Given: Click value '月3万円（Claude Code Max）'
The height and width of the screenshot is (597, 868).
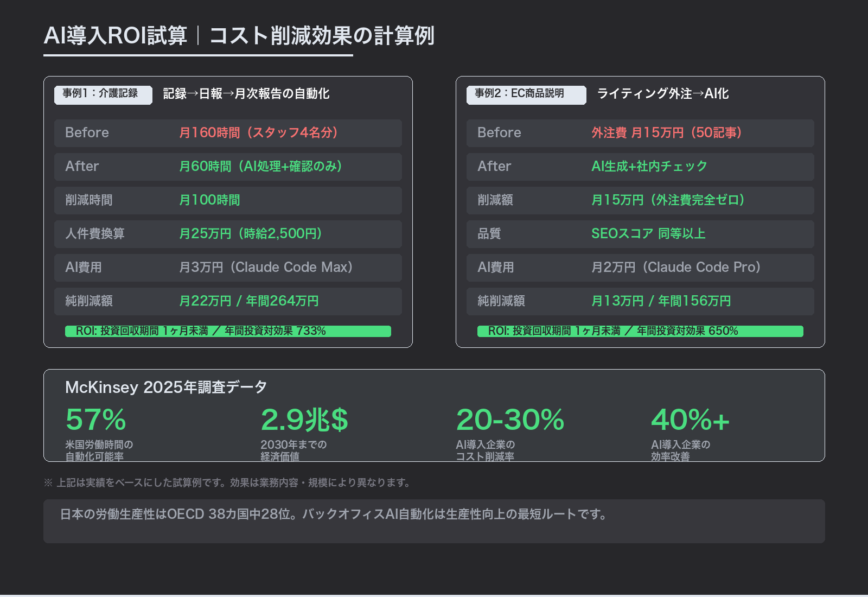Looking at the screenshot, I should click(x=266, y=268).
